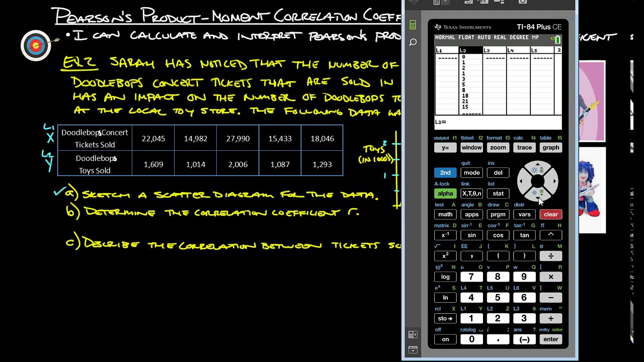Click the number 7 key

[x=471, y=277]
